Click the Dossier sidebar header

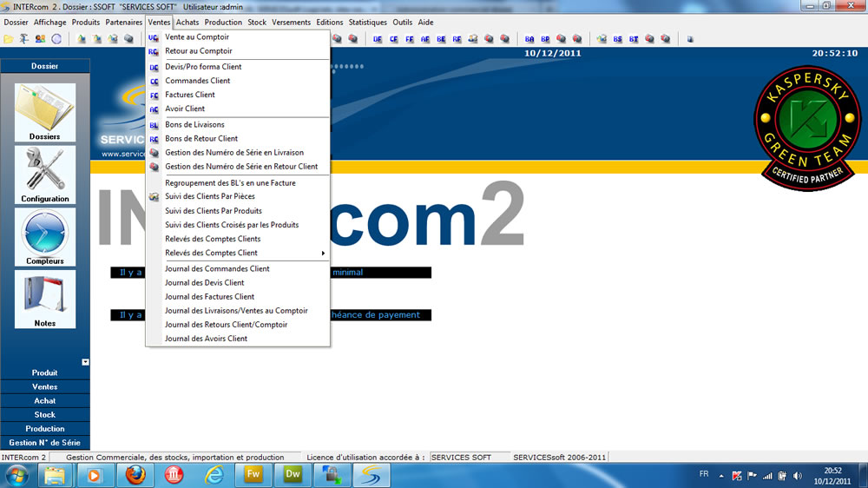(x=45, y=66)
